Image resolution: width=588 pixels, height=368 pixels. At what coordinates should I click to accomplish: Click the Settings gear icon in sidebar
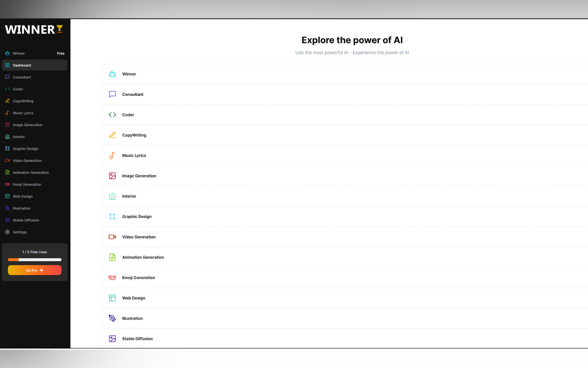(x=8, y=232)
